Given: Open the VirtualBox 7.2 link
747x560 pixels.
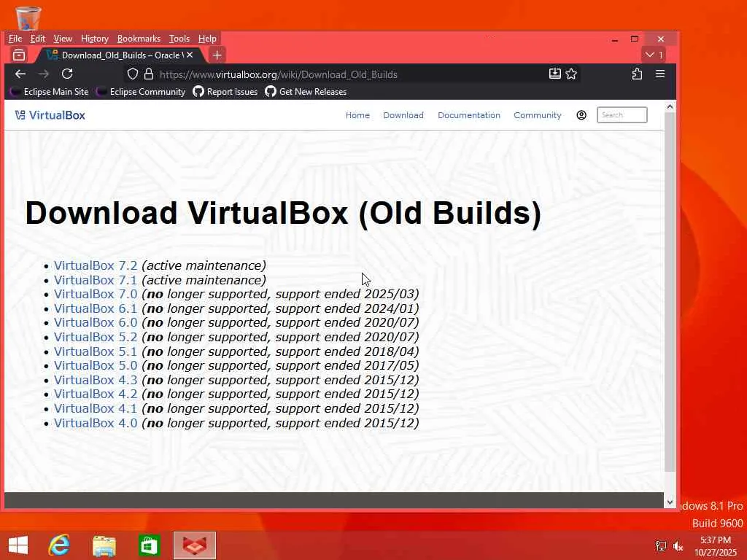Looking at the screenshot, I should point(96,265).
